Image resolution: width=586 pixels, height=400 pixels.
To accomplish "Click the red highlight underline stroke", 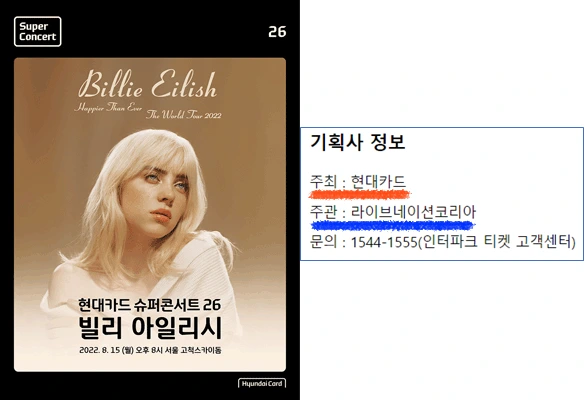I will coord(360,194).
